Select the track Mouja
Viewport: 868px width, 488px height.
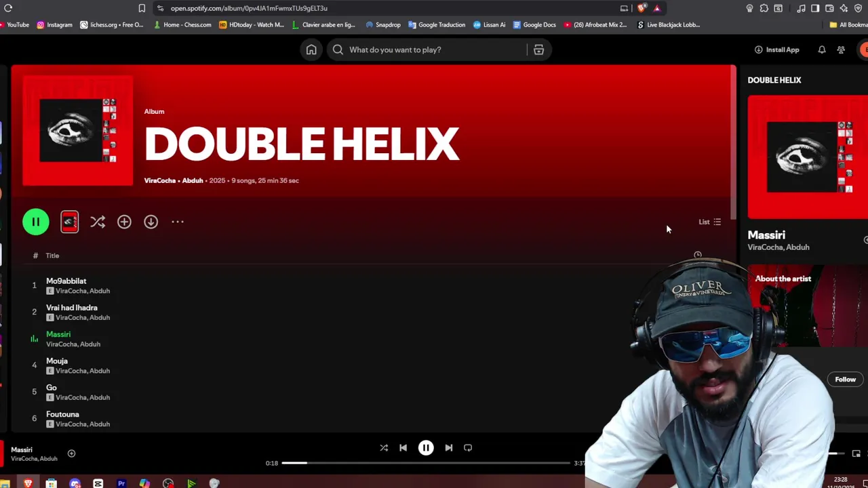pos(57,361)
